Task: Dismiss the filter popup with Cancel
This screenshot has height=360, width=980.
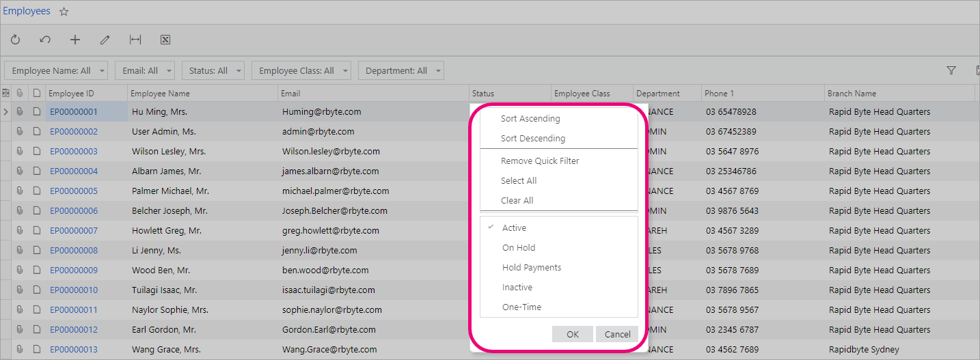Action: 617,334
